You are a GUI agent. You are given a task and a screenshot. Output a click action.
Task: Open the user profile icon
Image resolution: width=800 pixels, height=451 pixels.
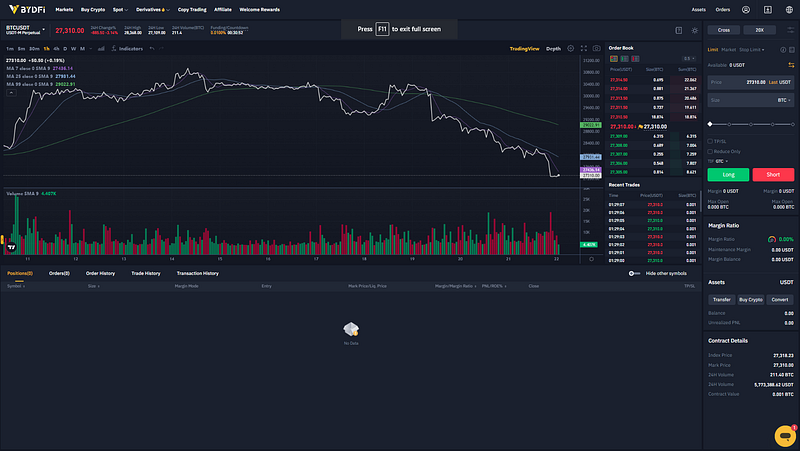pyautogui.click(x=745, y=10)
